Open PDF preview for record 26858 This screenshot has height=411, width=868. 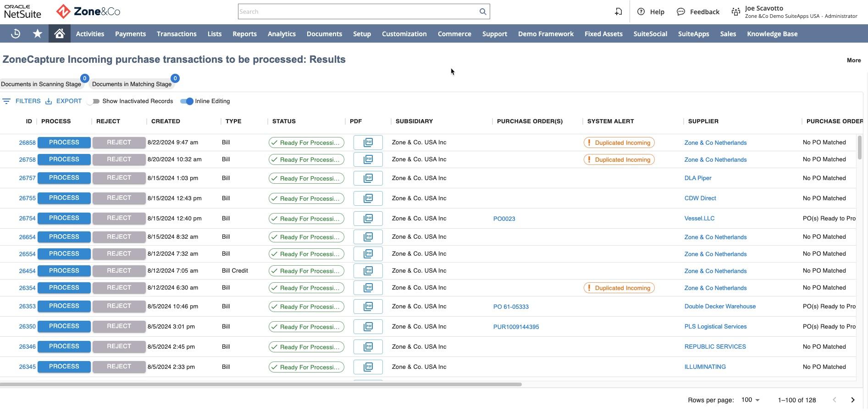(368, 142)
